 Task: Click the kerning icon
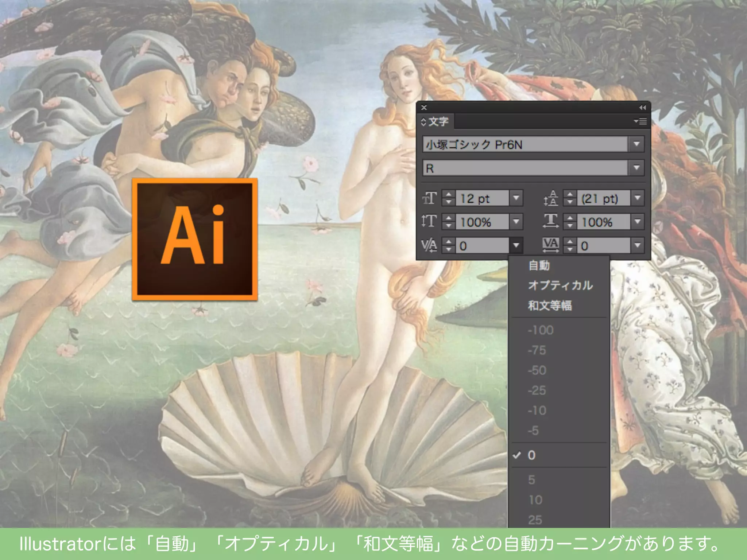[429, 245]
